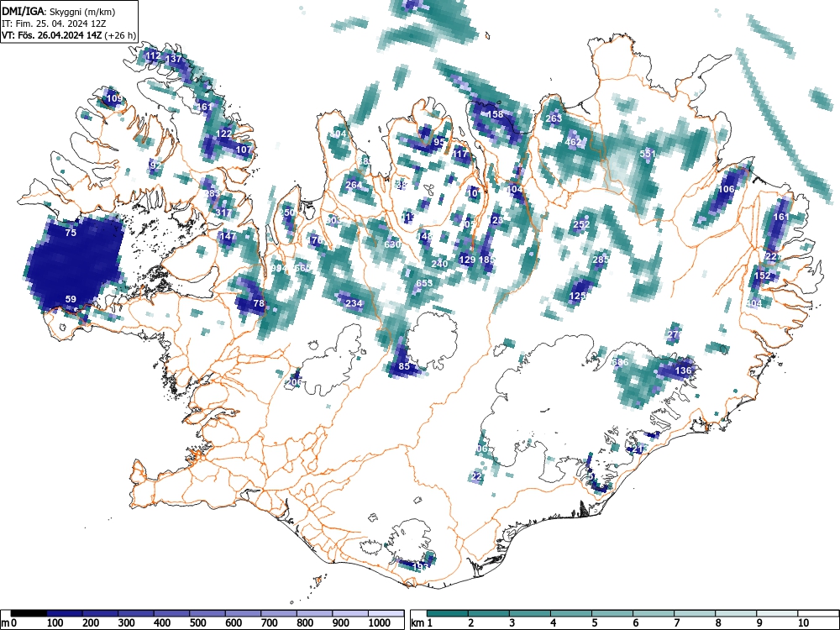Click the '7' label on the kilometers scale
This screenshot has height=630, width=840.
point(676,623)
